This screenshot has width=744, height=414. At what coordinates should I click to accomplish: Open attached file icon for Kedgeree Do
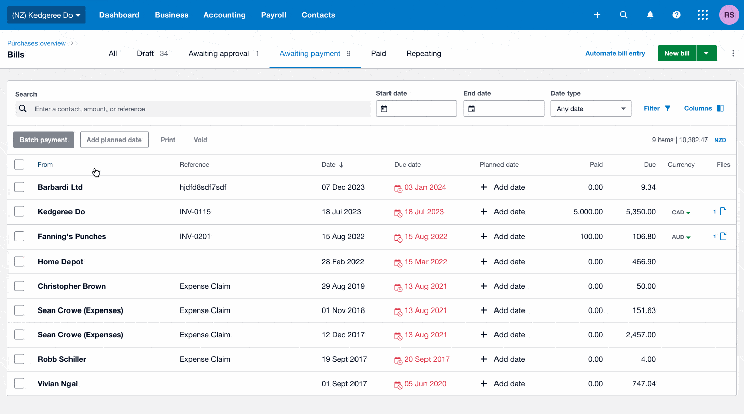click(x=723, y=211)
